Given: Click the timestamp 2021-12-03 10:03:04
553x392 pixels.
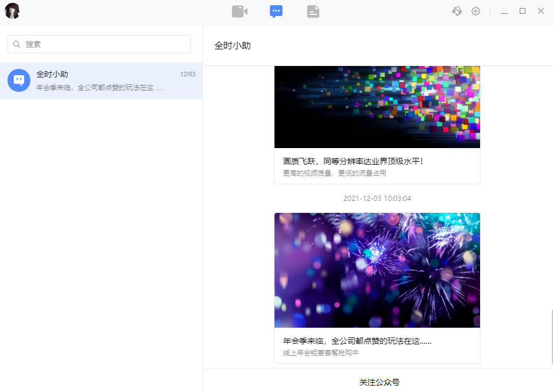Looking at the screenshot, I should click(x=377, y=198).
